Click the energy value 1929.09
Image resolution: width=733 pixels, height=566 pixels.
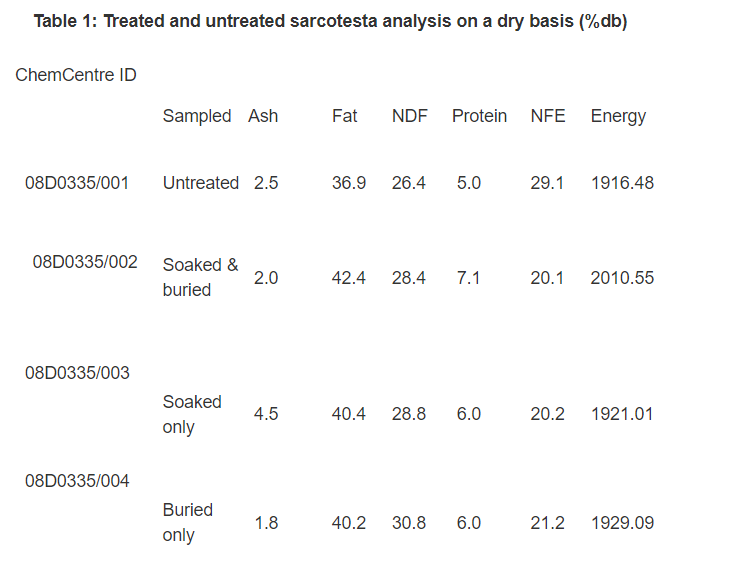622,523
